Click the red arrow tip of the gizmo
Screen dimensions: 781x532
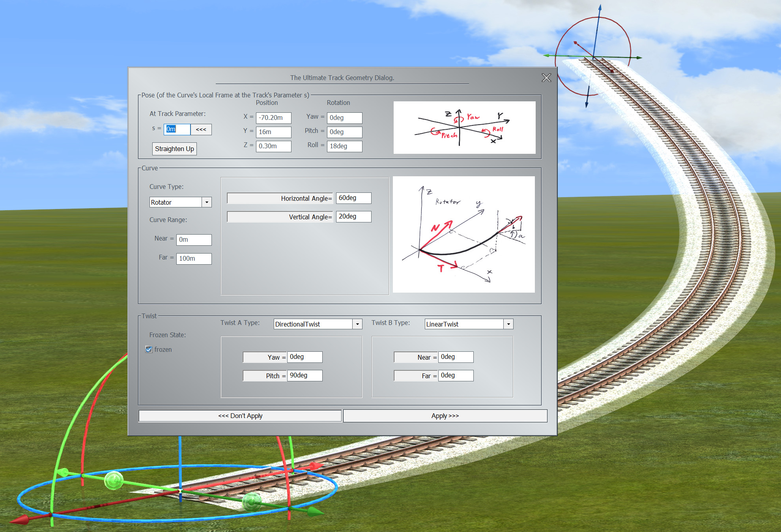click(19, 519)
